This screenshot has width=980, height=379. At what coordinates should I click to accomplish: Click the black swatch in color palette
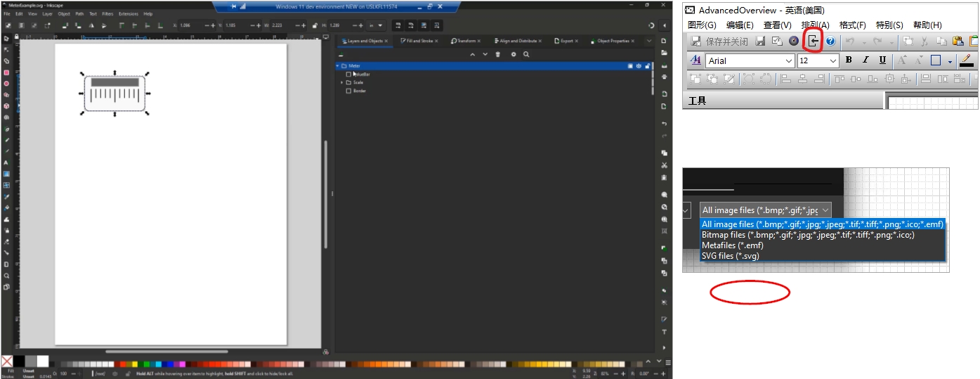(19, 361)
